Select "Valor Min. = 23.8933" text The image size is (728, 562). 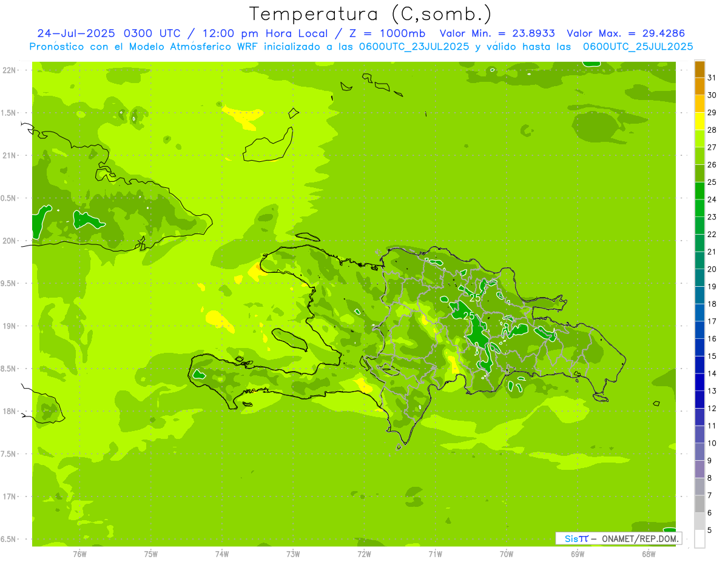pos(497,33)
